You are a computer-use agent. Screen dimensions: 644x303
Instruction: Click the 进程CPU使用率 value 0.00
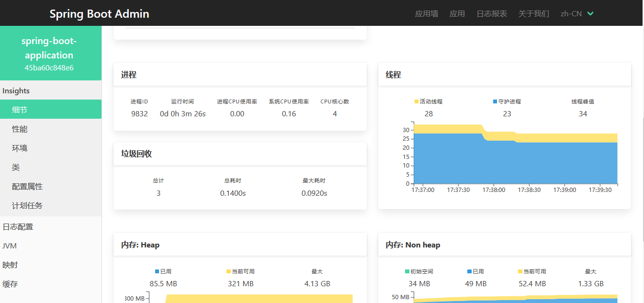(x=237, y=114)
